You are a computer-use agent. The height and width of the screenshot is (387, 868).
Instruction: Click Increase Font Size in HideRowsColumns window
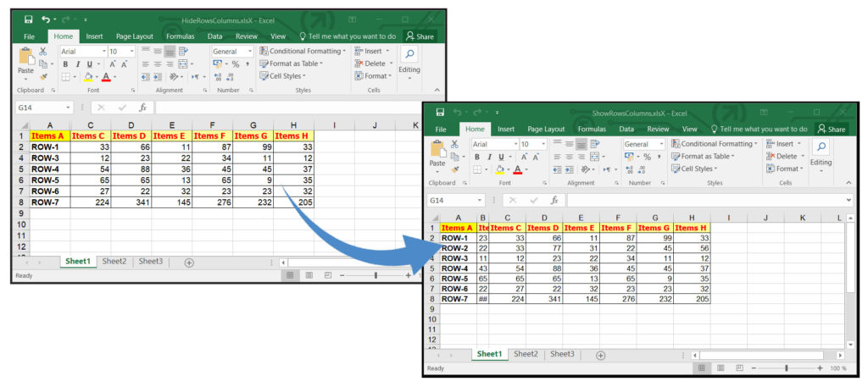[112, 64]
